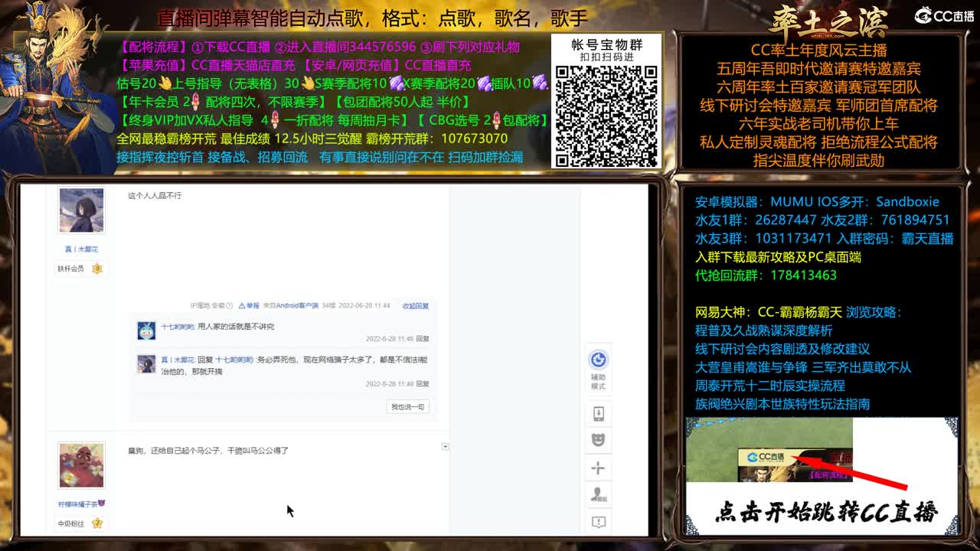Click username 真丨木屋花 under large avatar
Image resolution: width=980 pixels, height=551 pixels.
[x=81, y=249]
